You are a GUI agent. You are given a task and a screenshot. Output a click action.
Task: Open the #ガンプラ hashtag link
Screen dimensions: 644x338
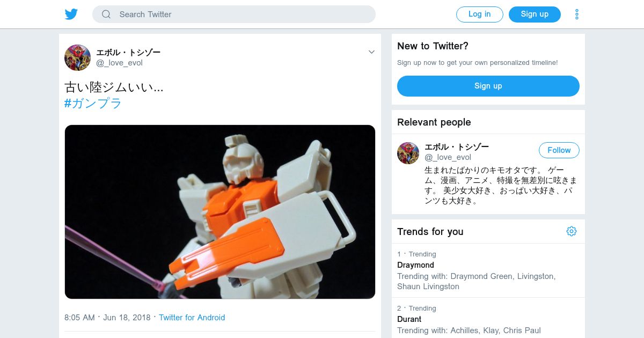tap(93, 104)
